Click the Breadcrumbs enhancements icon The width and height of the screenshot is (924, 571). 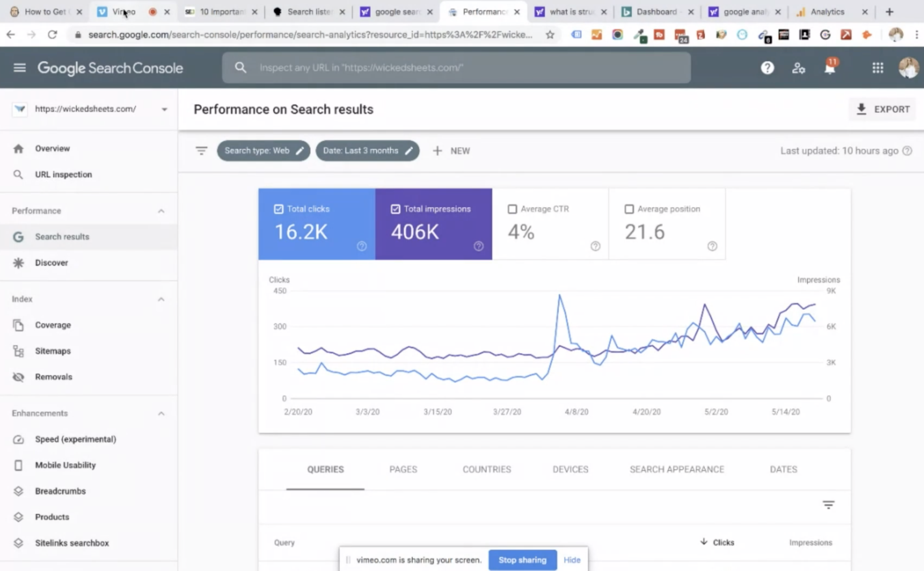pos(18,491)
